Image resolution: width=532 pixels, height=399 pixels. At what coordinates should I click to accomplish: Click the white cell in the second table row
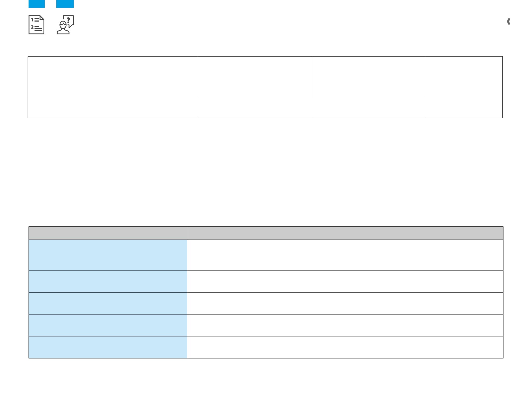point(345,281)
